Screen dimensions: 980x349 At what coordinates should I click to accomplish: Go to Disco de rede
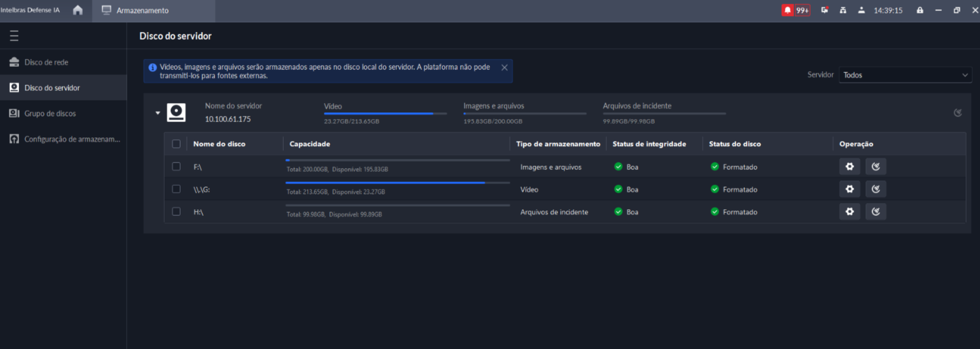[47, 63]
